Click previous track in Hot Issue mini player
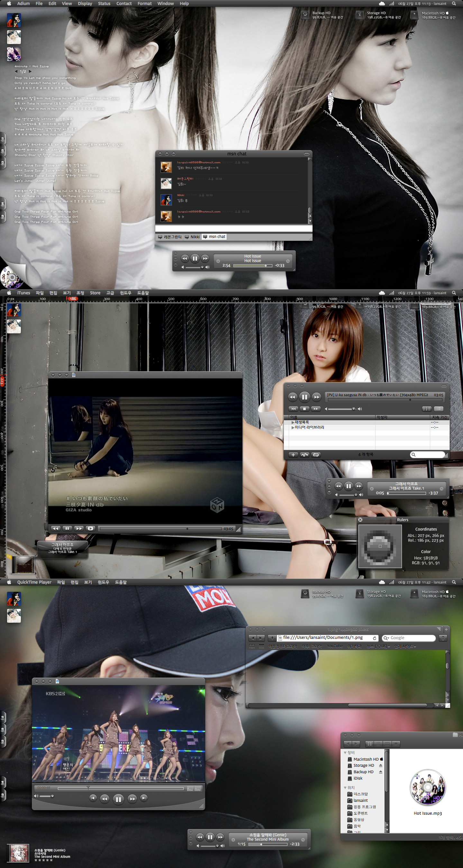The image size is (463, 868). tap(185, 258)
